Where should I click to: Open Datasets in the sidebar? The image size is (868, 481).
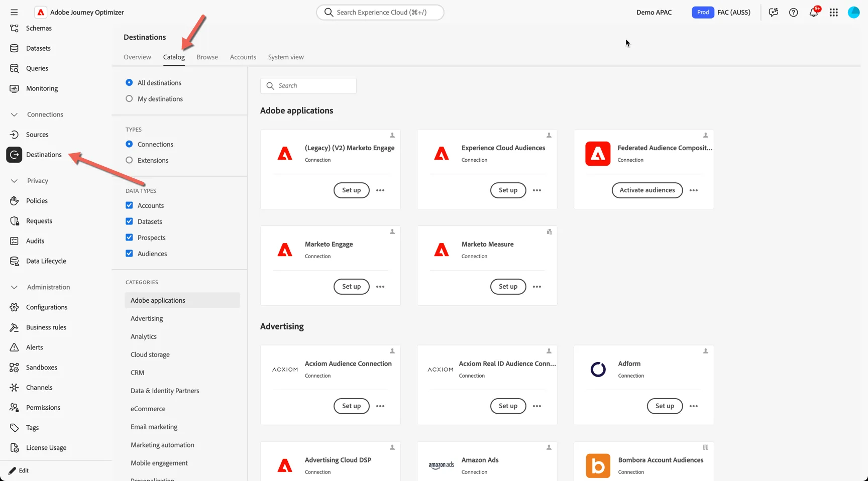point(38,48)
